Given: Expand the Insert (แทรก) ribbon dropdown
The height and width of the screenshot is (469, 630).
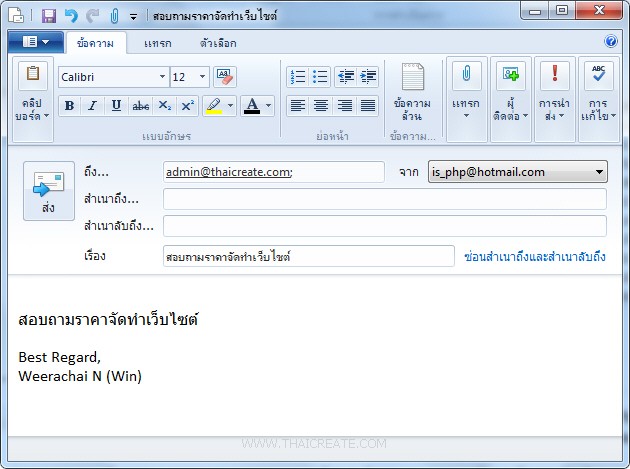Looking at the screenshot, I should (466, 116).
